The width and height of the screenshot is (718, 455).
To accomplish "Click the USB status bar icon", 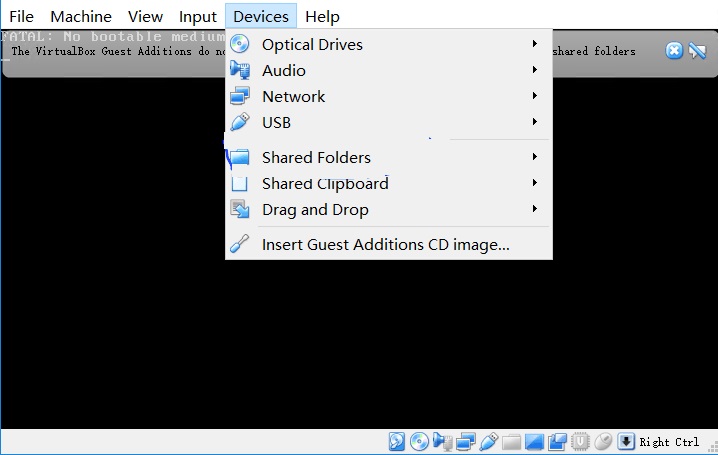I will click(x=489, y=442).
